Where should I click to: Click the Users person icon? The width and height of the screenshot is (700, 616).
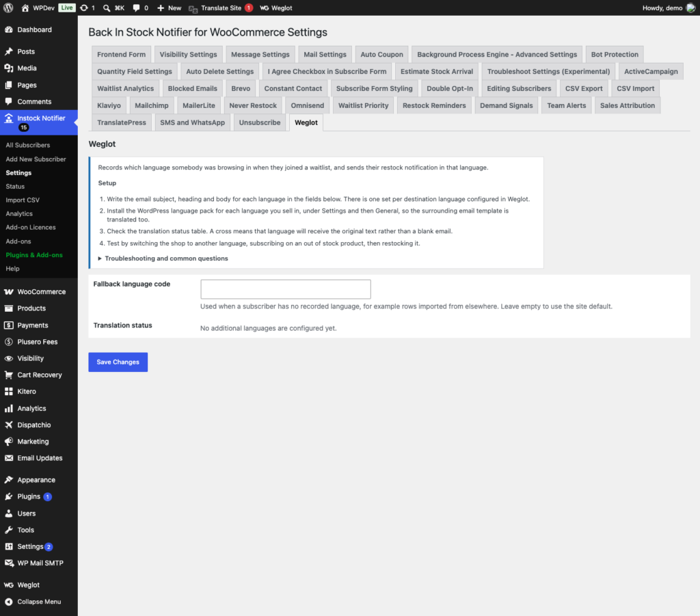(8, 513)
